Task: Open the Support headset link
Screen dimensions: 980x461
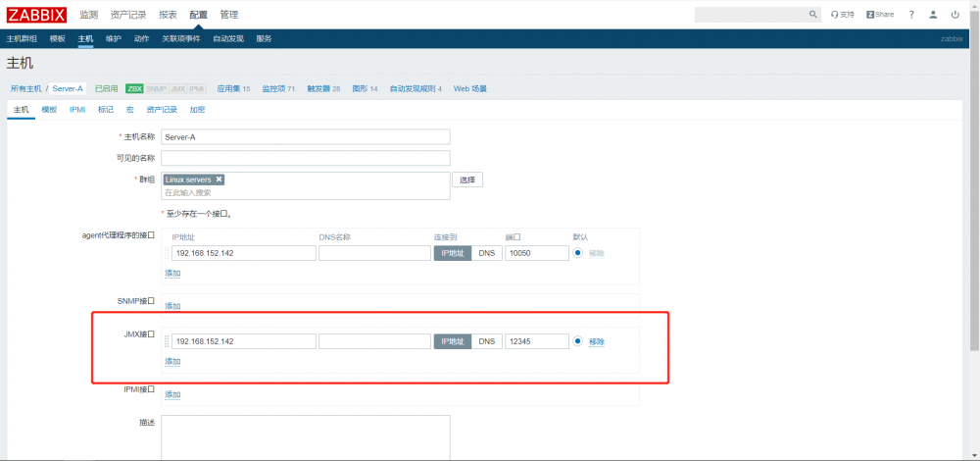Action: (x=843, y=15)
